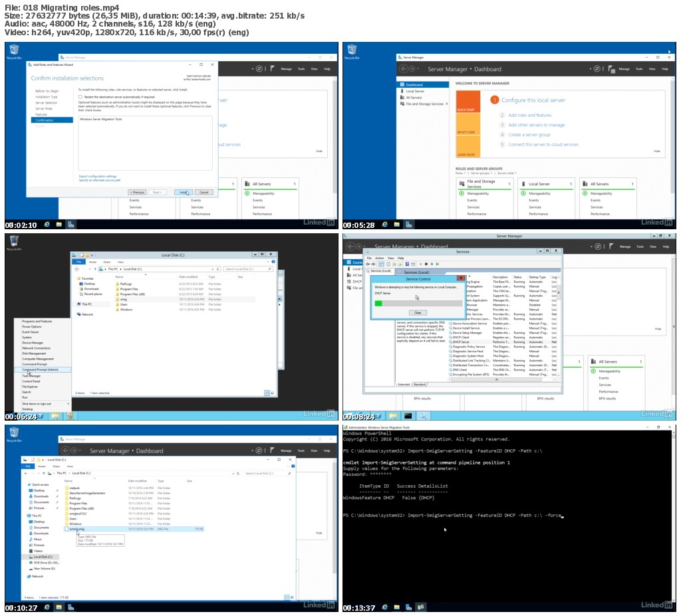The image size is (681, 616).
Task: Switch to the Extended tab in Services
Action: tap(404, 384)
